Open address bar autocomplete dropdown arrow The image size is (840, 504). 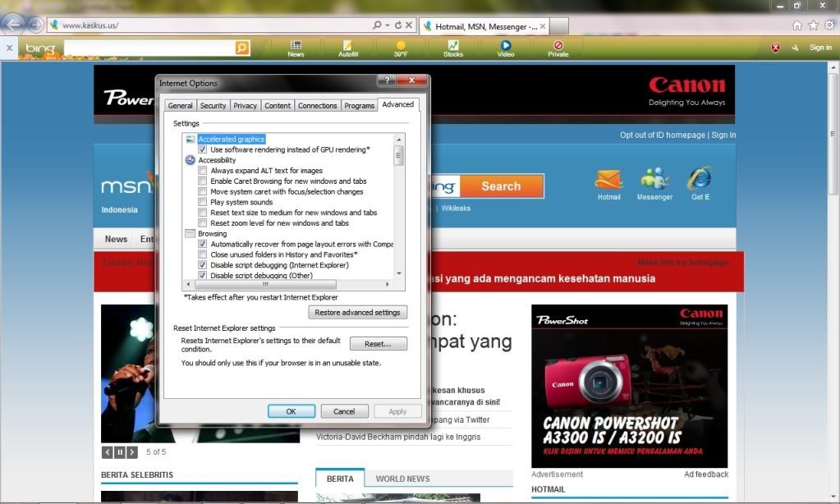(x=388, y=25)
